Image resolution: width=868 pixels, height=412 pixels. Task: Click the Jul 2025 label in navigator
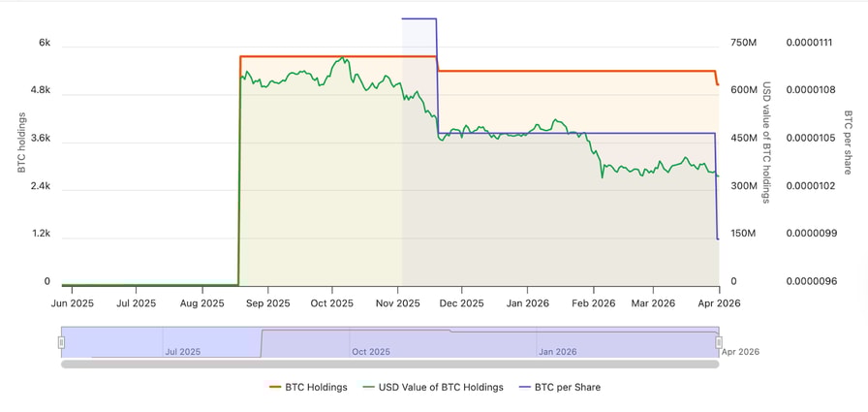pyautogui.click(x=182, y=352)
